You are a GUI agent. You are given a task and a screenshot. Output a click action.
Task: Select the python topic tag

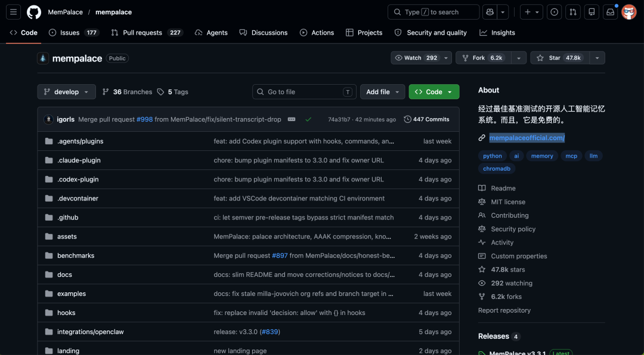point(493,156)
